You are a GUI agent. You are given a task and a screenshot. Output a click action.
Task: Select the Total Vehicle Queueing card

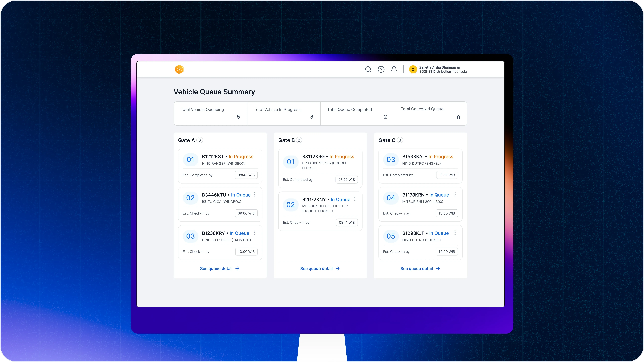[210, 113]
